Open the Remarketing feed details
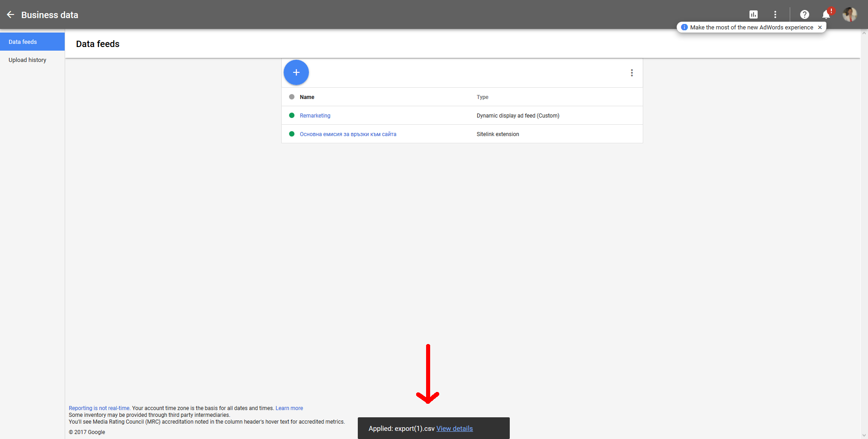 click(315, 116)
